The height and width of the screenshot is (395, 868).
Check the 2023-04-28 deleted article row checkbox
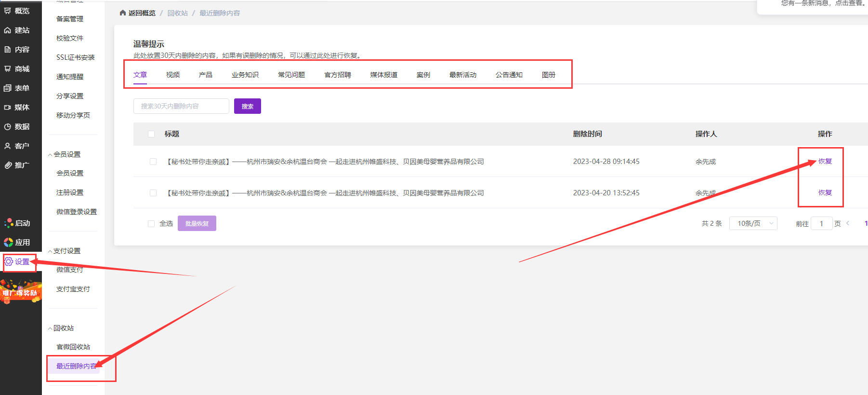(153, 162)
